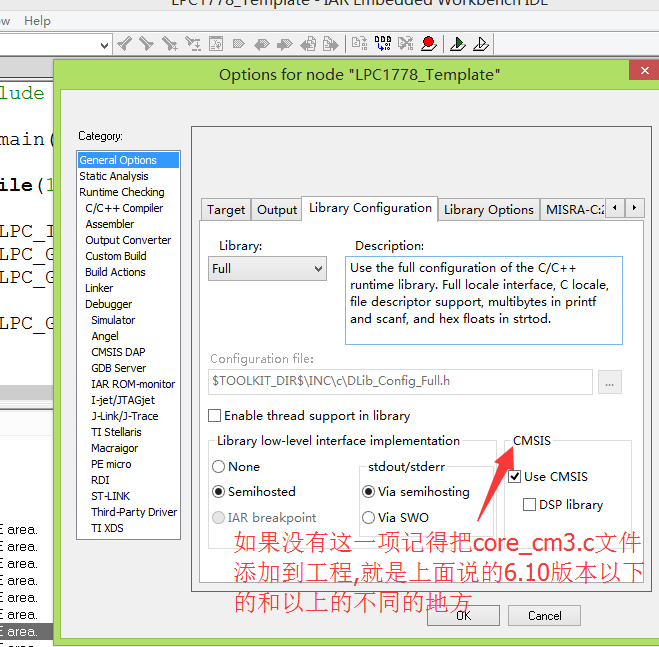Select the Third-Party Driver category
The width and height of the screenshot is (659, 647).
coord(129,512)
